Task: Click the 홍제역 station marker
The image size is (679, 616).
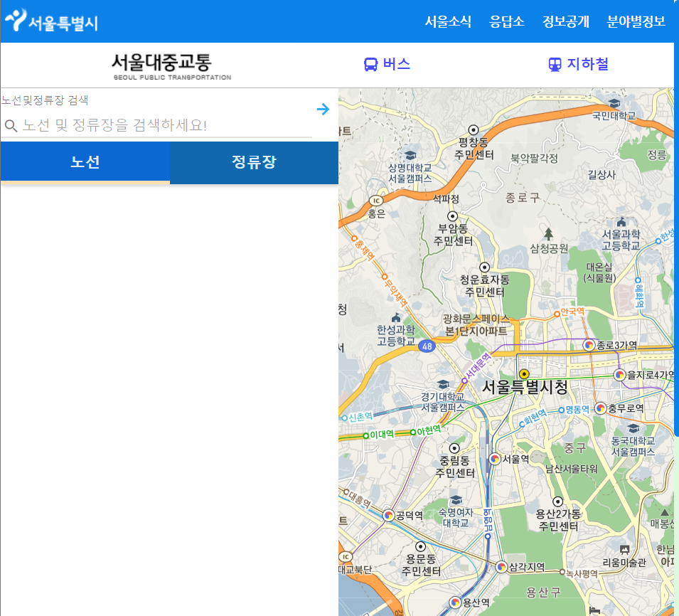Action: click(354, 238)
